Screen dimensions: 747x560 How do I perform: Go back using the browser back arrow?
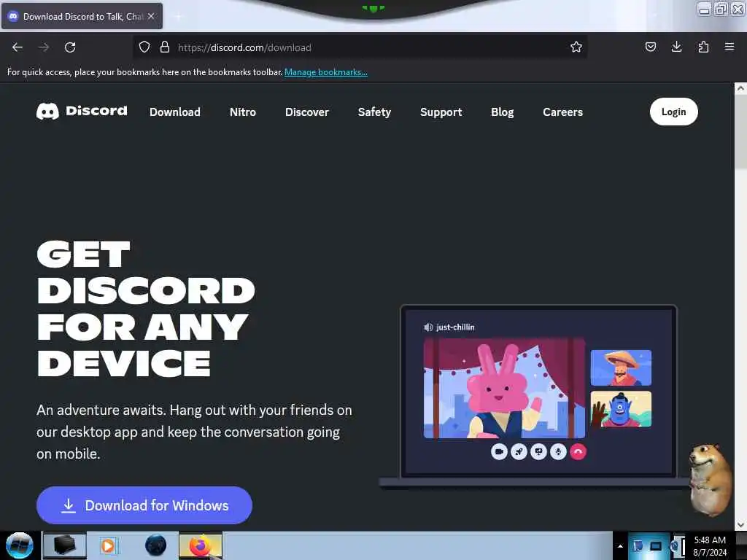coord(18,47)
